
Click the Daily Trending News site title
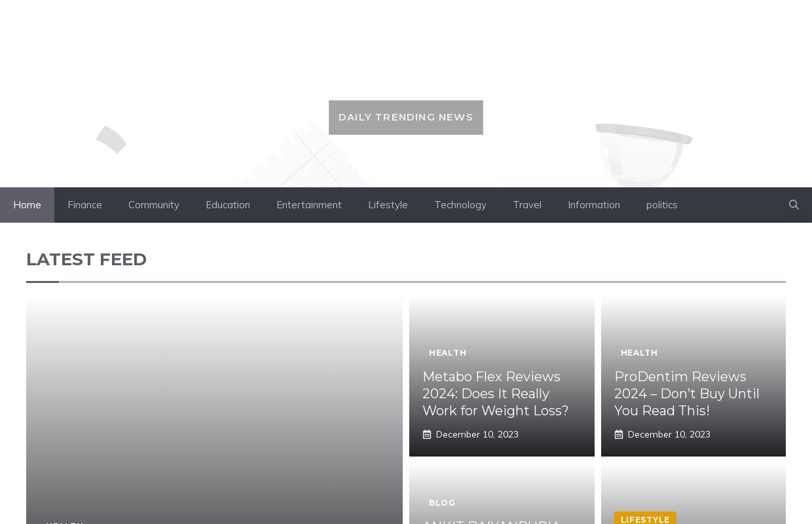tap(405, 117)
